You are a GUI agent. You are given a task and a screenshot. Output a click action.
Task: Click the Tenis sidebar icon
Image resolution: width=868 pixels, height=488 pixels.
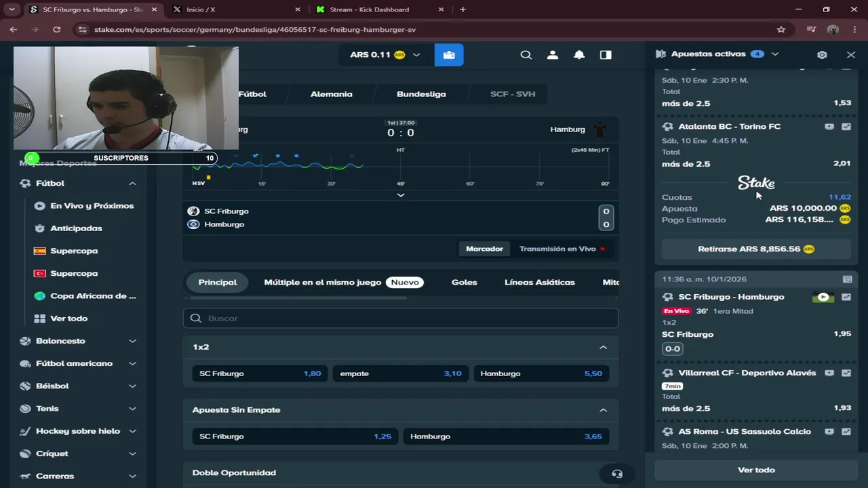26,409
